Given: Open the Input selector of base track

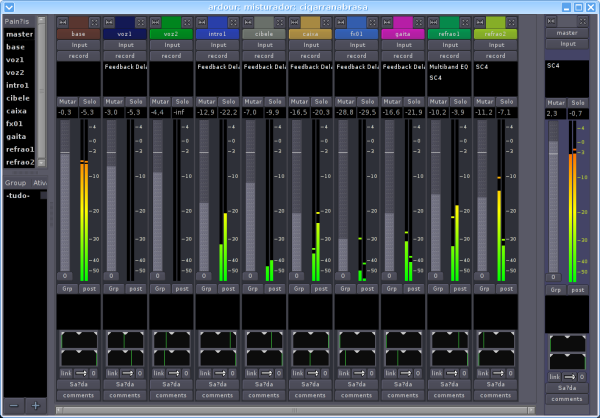Looking at the screenshot, I should [79, 45].
